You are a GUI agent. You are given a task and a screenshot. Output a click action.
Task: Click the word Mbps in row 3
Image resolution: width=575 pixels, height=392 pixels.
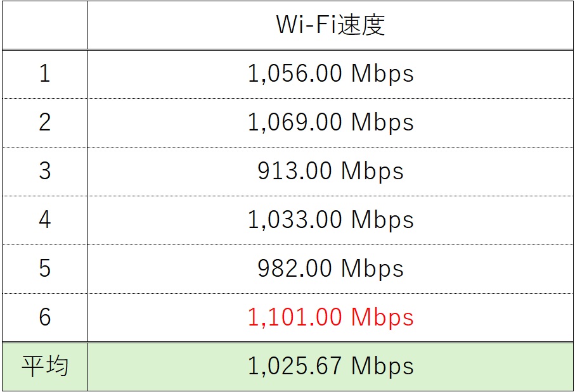pos(372,172)
